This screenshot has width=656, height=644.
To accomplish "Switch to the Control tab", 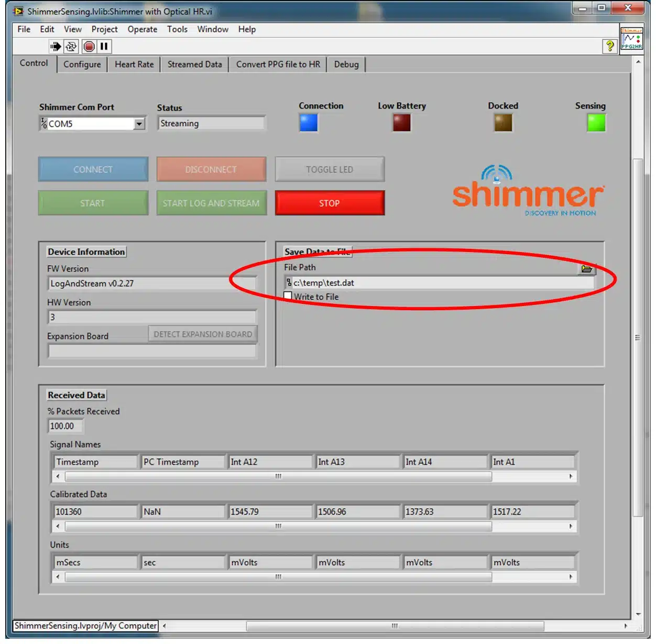I will point(34,63).
